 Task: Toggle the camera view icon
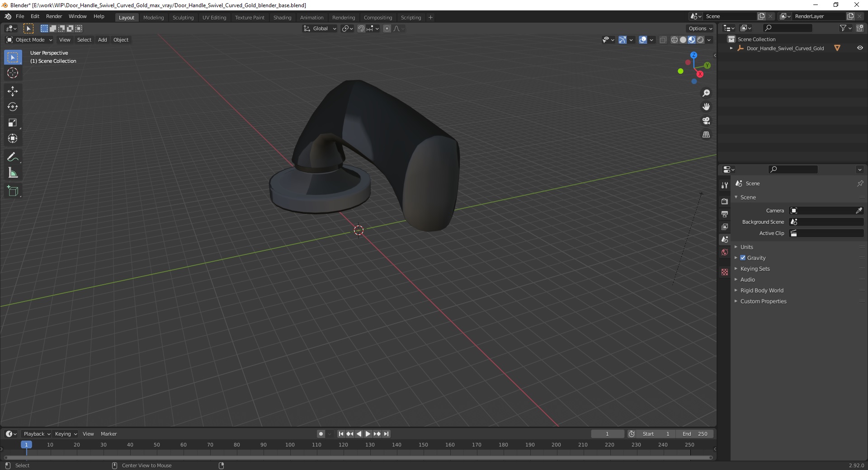tap(706, 121)
